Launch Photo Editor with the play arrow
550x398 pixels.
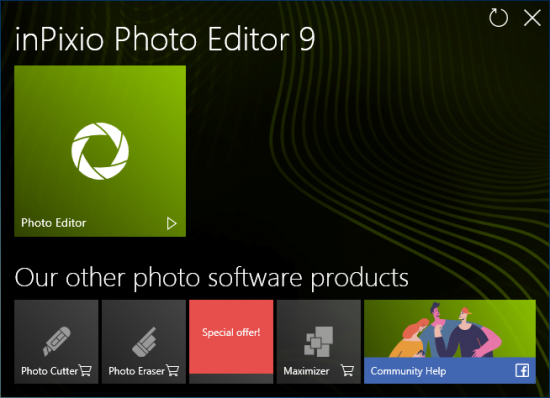tap(172, 223)
